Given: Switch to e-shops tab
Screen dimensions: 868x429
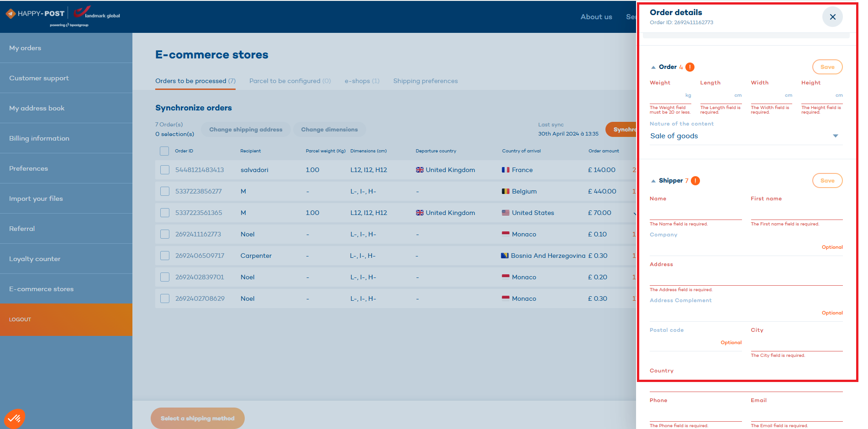Looking at the screenshot, I should (362, 81).
